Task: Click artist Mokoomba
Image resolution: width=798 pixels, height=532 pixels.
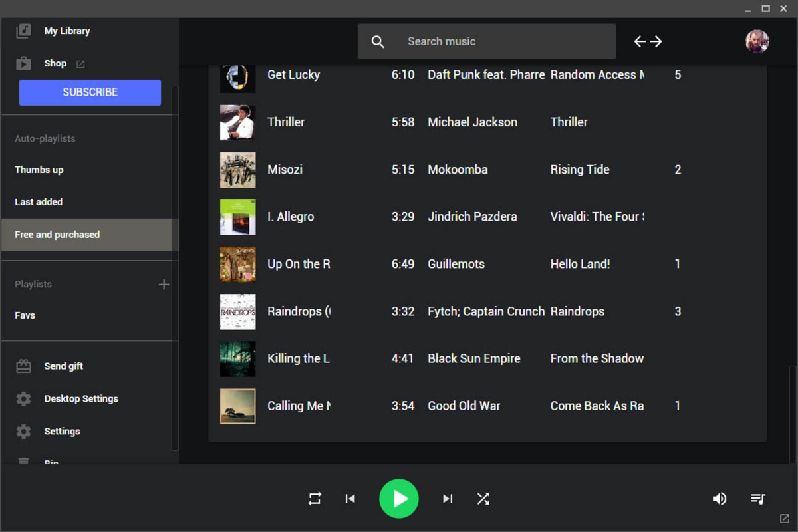Action: click(x=458, y=170)
